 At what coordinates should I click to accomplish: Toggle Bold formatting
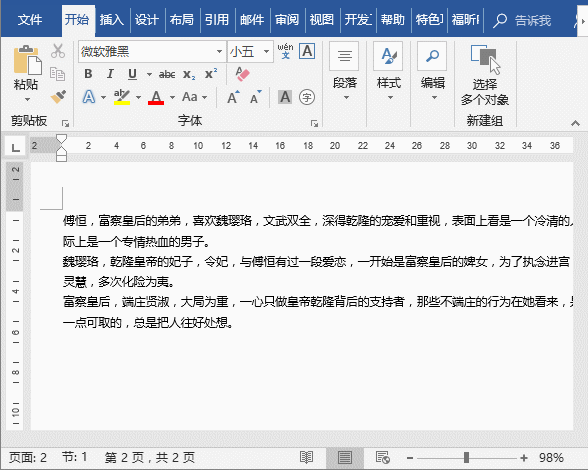pyautogui.click(x=88, y=74)
